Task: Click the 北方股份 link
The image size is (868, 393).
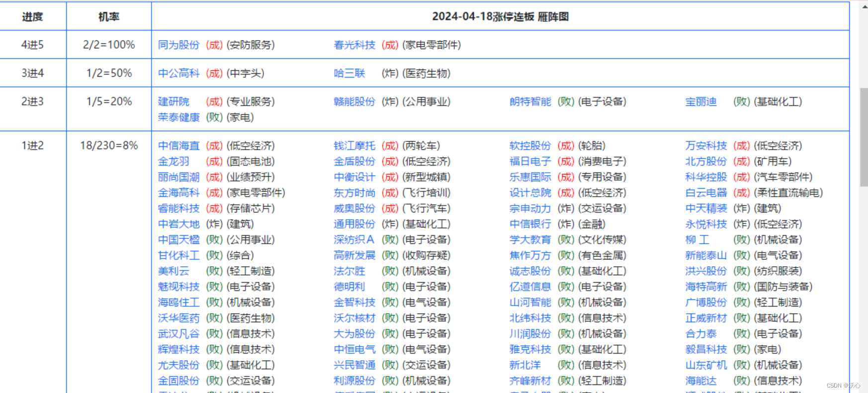Action: [706, 161]
